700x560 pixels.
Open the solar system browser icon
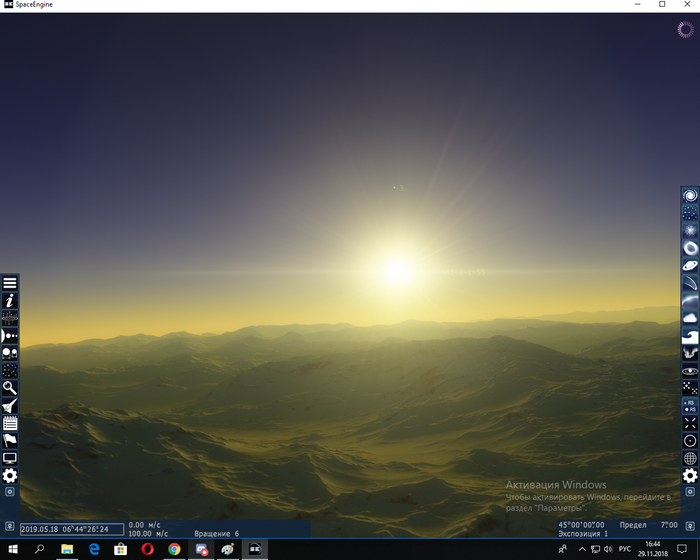[x=10, y=335]
